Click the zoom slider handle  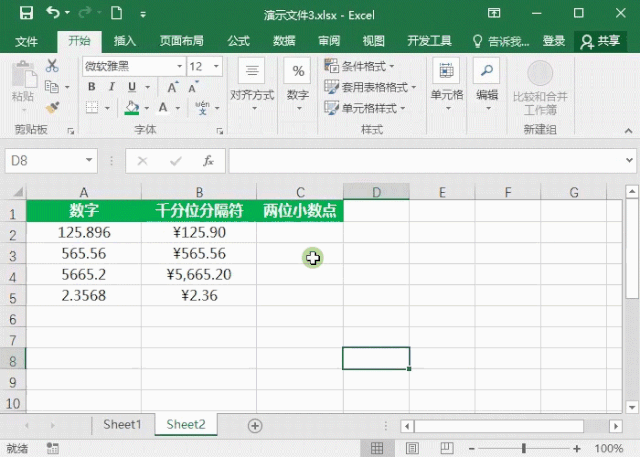pos(524,448)
